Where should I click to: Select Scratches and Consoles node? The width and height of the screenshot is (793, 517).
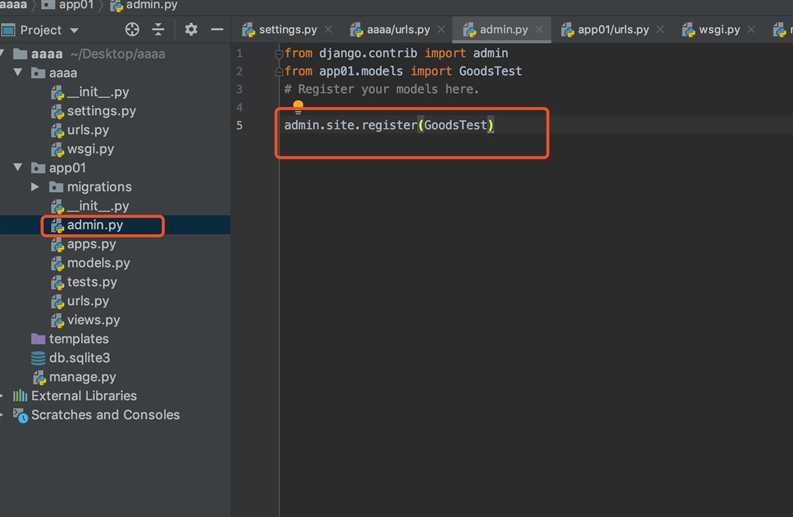[x=105, y=415]
